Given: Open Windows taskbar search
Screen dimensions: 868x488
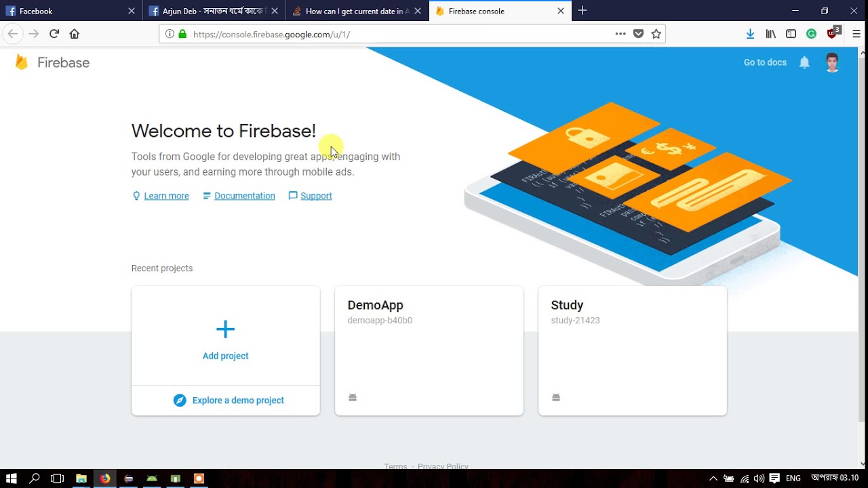Looking at the screenshot, I should (35, 479).
